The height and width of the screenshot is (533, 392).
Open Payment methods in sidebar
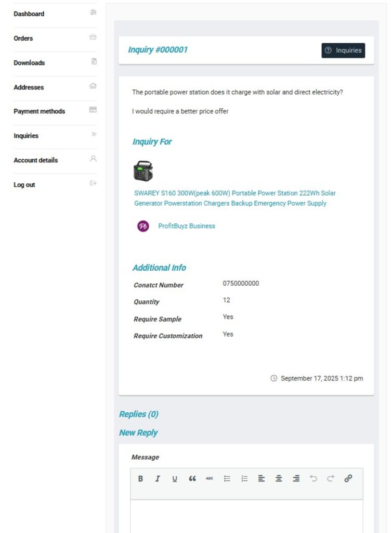tap(40, 111)
